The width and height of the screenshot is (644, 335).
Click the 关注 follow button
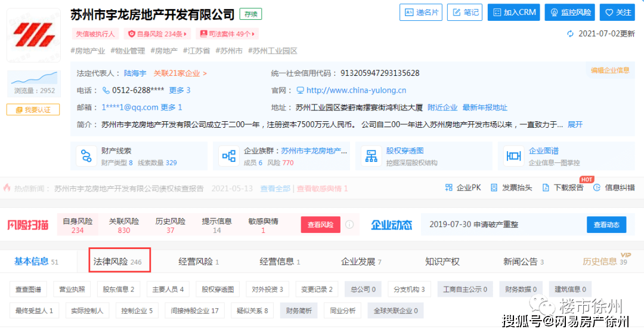617,13
